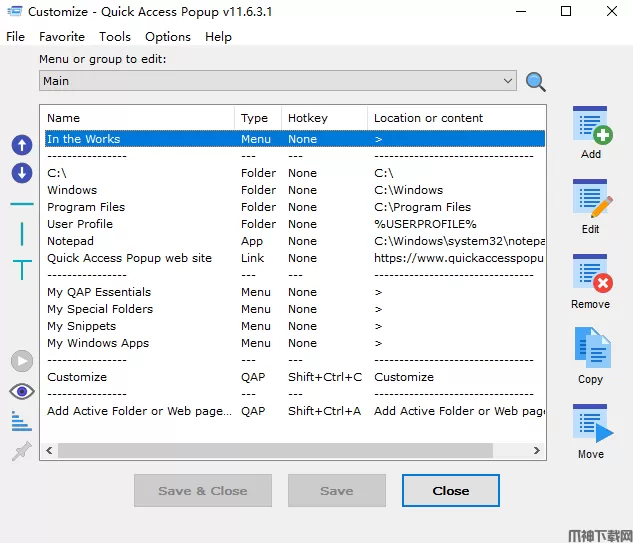633x543 pixels.
Task: Click the Edit favorite pencil icon
Action: click(590, 199)
